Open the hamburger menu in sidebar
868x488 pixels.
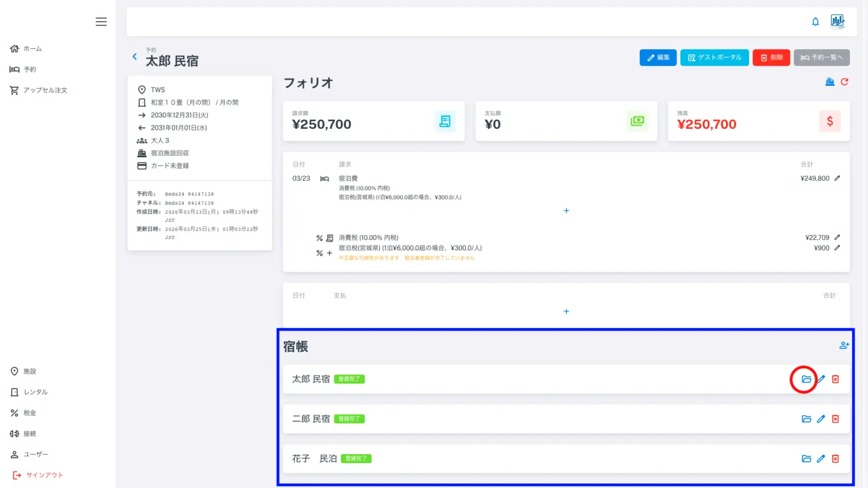tap(101, 21)
